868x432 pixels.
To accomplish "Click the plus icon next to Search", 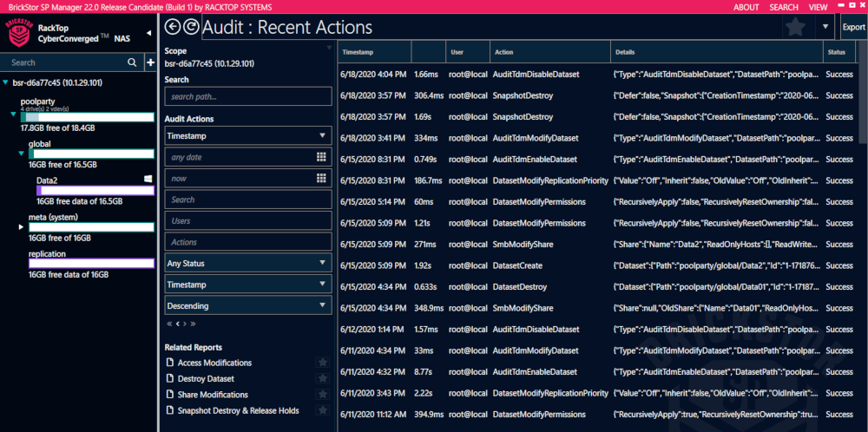I will pyautogui.click(x=131, y=62).
